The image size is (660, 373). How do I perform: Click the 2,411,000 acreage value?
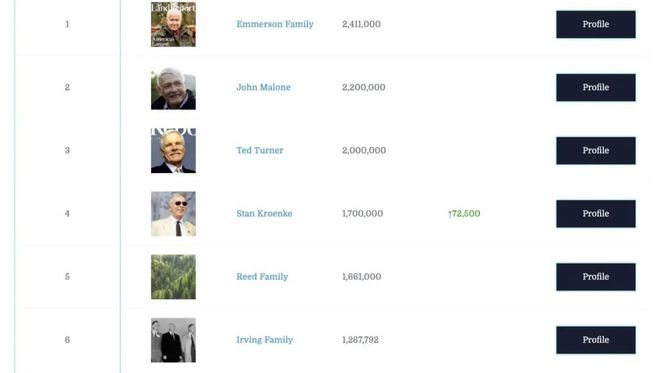[x=362, y=24]
